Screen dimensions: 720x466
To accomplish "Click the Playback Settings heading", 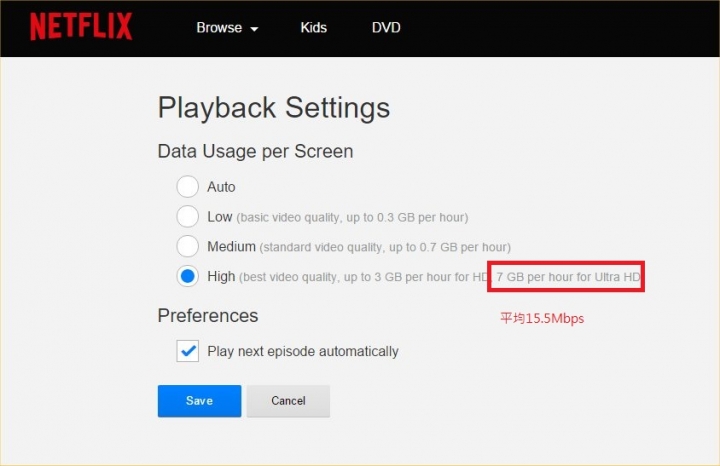I will (x=274, y=108).
